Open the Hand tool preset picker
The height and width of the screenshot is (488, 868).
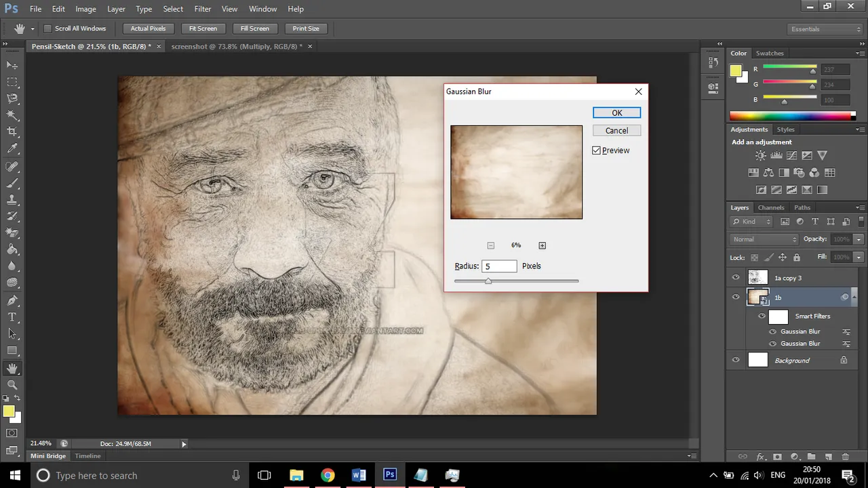(32, 28)
